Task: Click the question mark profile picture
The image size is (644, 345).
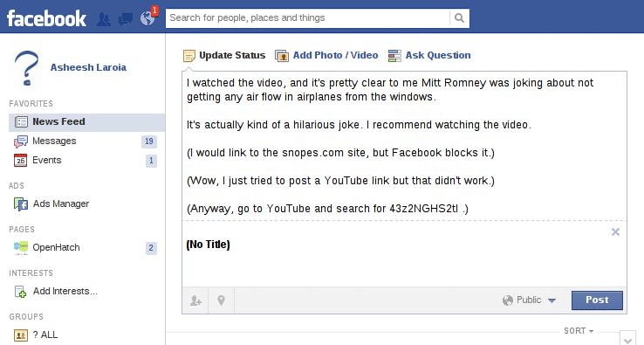Action: click(x=26, y=68)
